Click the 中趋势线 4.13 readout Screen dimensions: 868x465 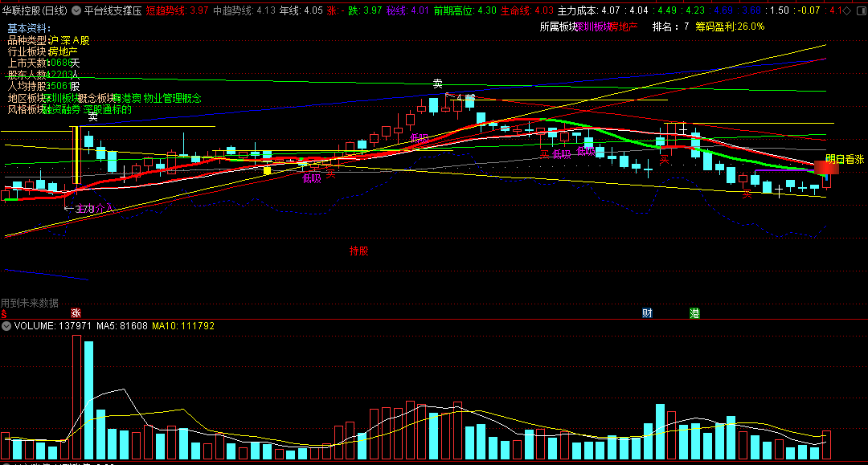(244, 10)
